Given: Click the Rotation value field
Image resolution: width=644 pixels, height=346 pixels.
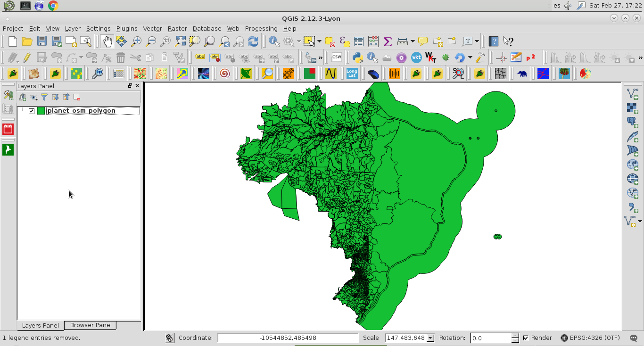Looking at the screenshot, I should tap(491, 338).
